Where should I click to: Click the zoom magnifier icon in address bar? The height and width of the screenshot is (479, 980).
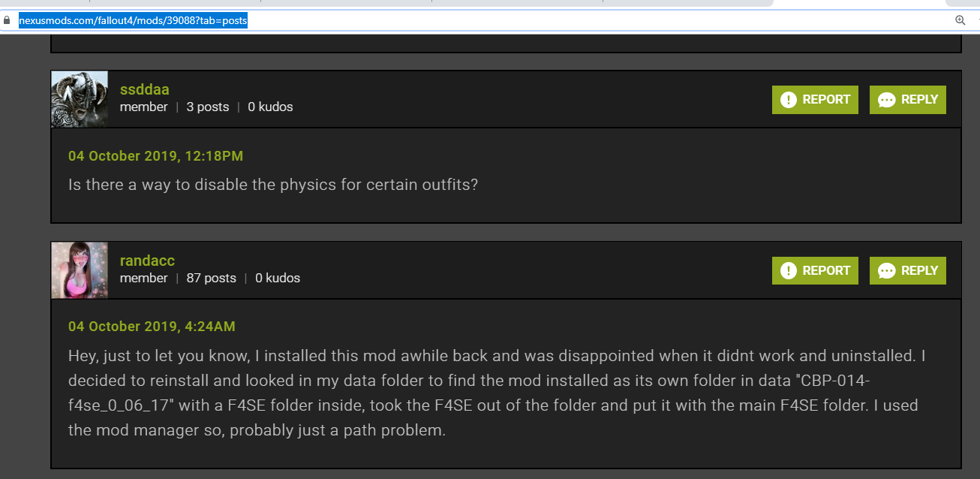(x=960, y=20)
